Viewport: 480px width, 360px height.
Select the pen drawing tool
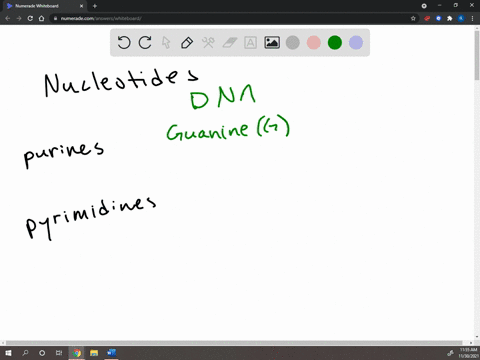[x=187, y=43]
